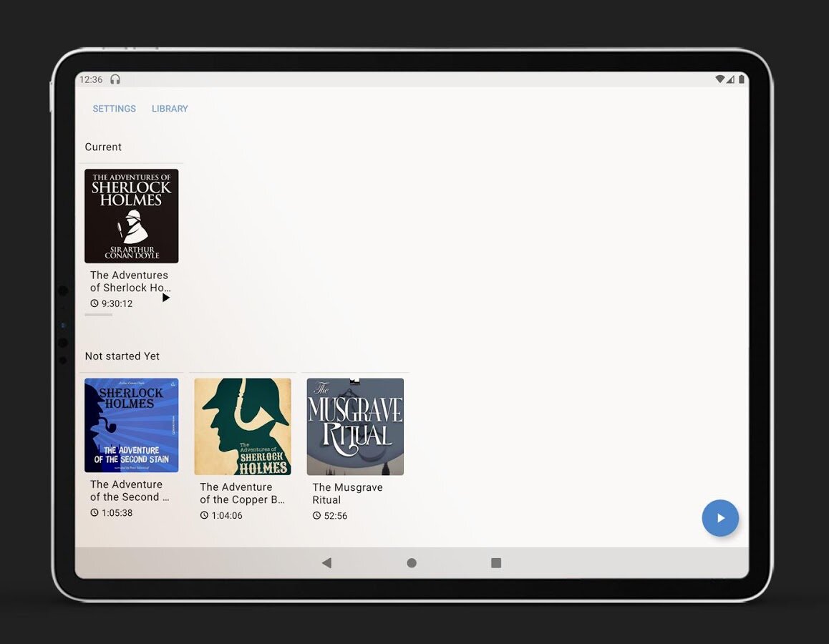Image resolution: width=829 pixels, height=644 pixels.
Task: Select The Adventure of the Second Stain cover
Action: click(x=131, y=425)
